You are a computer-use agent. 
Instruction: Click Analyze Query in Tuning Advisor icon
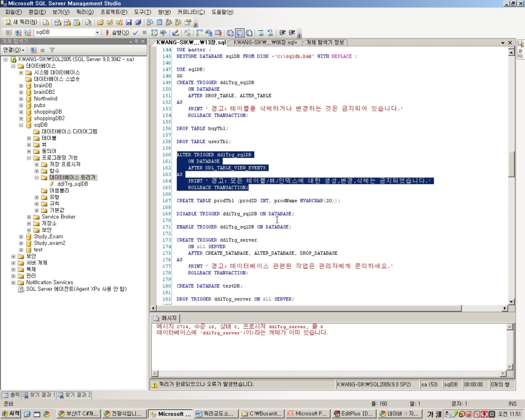[x=164, y=32]
